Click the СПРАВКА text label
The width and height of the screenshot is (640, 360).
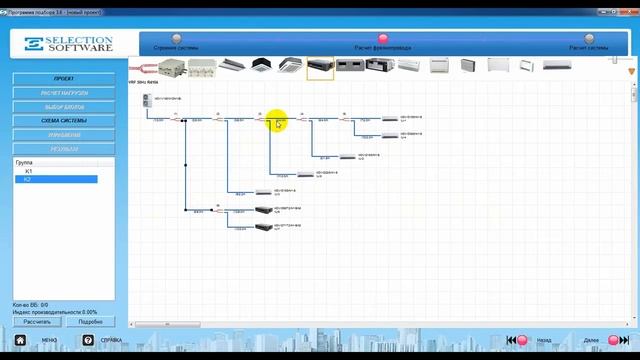pyautogui.click(x=111, y=340)
